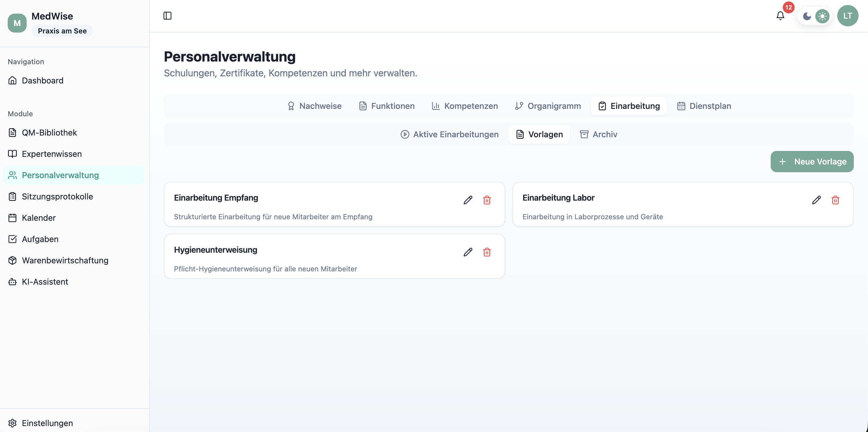Screen dimensions: 868x432
Task: Create a template with Neue Vorlage
Action: [812, 162]
